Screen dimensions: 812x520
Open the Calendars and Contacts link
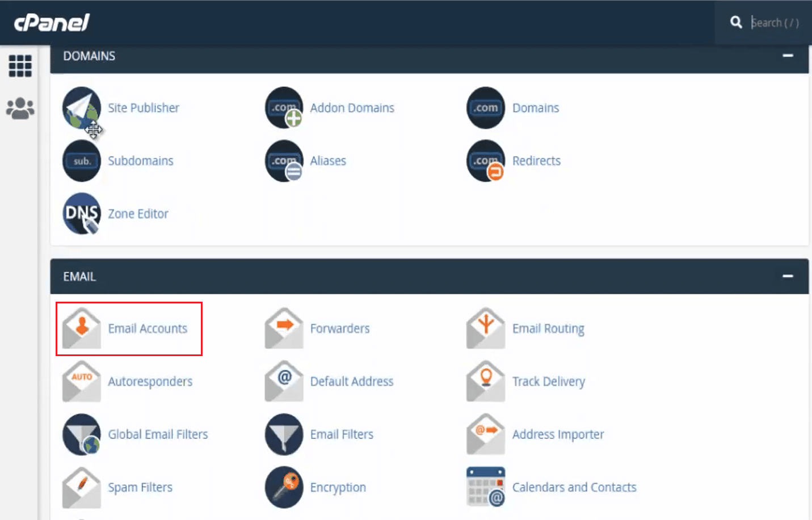click(x=574, y=487)
